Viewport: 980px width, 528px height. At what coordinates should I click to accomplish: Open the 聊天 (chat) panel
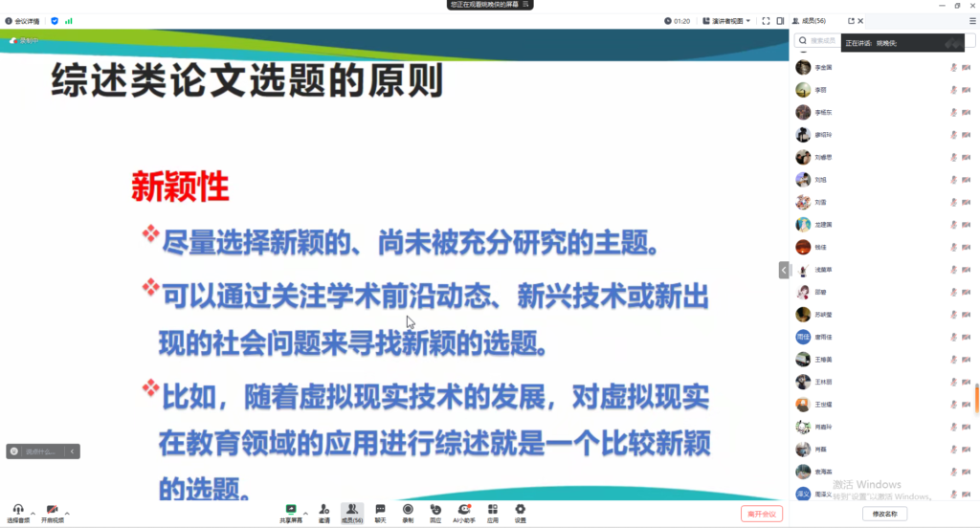pos(380,512)
